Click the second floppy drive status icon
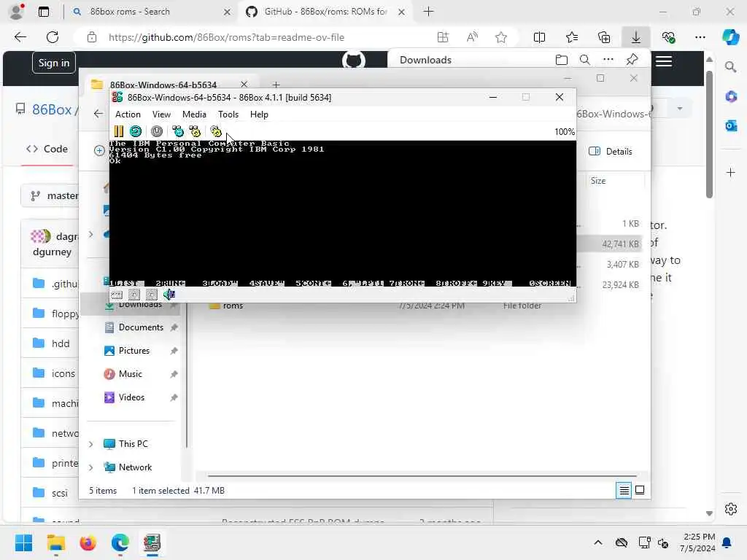The height and width of the screenshot is (560, 747). [x=152, y=295]
